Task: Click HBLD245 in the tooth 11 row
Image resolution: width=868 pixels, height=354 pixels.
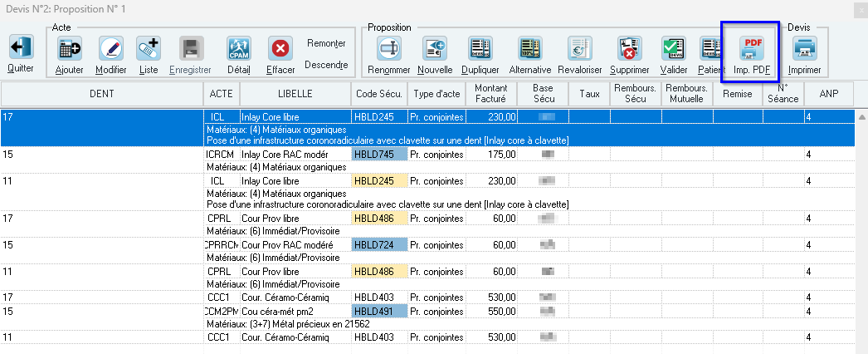Action: pos(379,180)
